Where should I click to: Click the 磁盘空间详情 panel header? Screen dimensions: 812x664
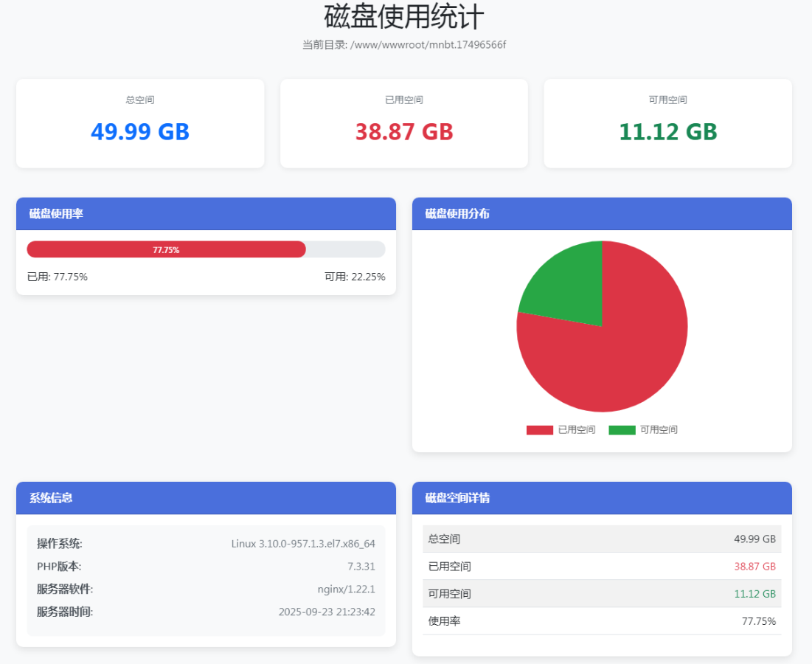point(602,498)
